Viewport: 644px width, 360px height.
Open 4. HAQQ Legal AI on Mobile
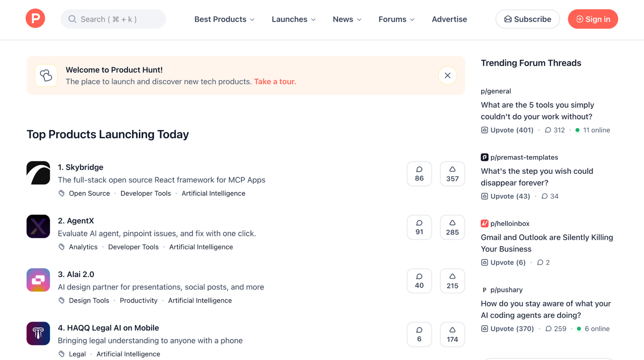[x=108, y=328]
